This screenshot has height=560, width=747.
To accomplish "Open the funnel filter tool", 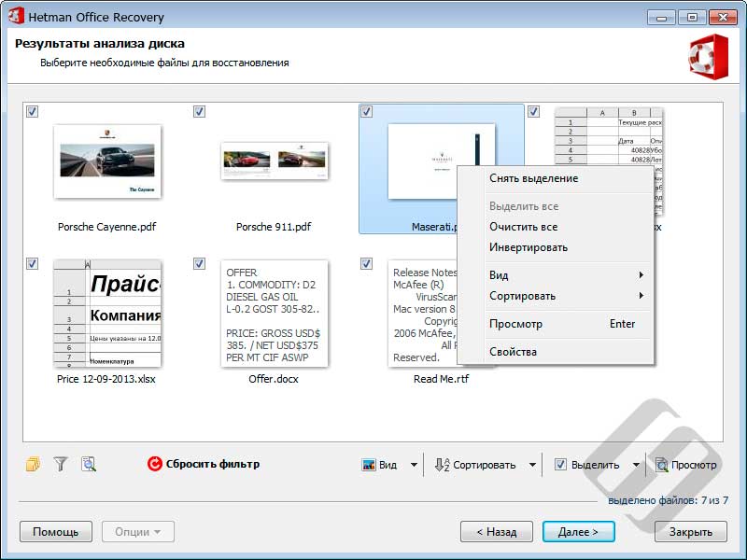I will 61,464.
